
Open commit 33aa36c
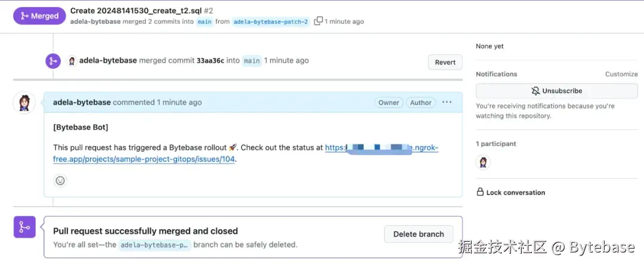(210, 60)
